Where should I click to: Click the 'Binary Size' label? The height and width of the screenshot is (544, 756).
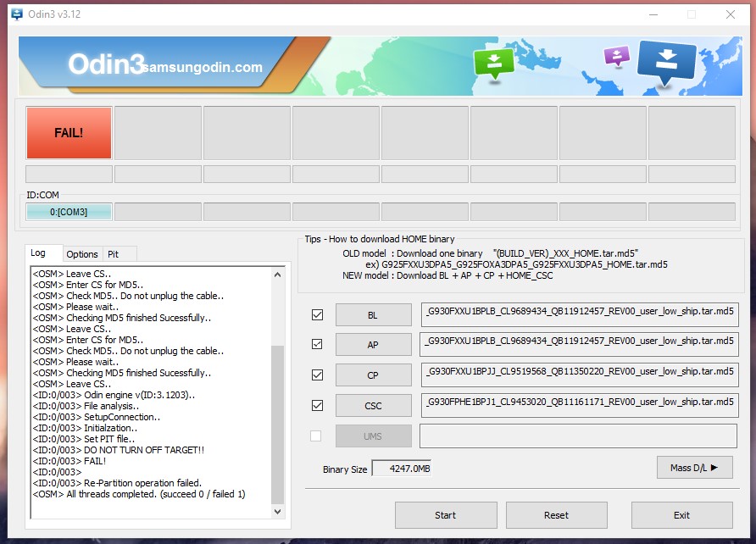tap(345, 469)
